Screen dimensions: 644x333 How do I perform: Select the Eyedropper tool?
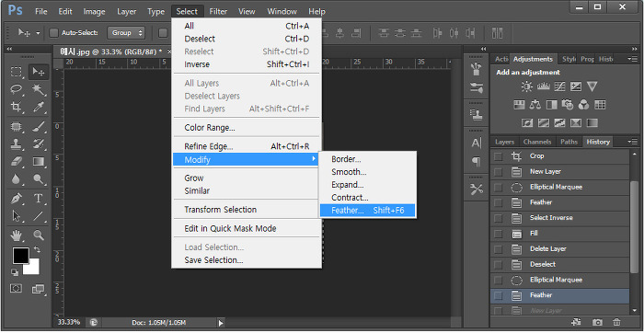[39, 108]
